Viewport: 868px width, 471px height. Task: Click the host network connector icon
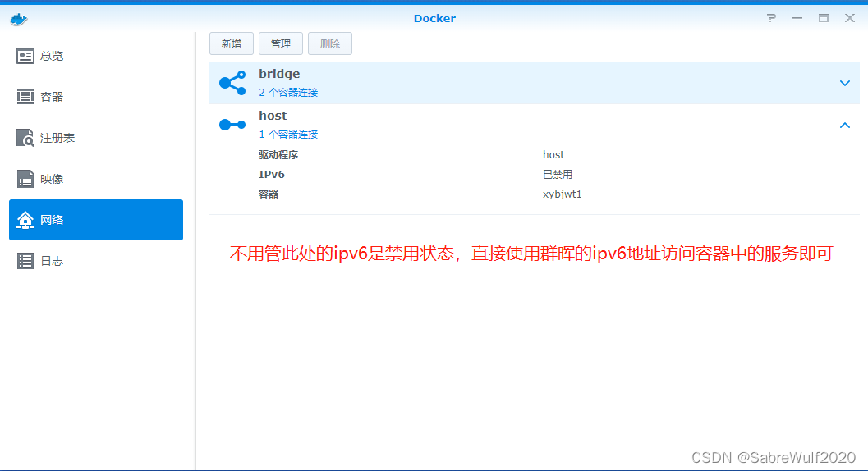point(232,125)
